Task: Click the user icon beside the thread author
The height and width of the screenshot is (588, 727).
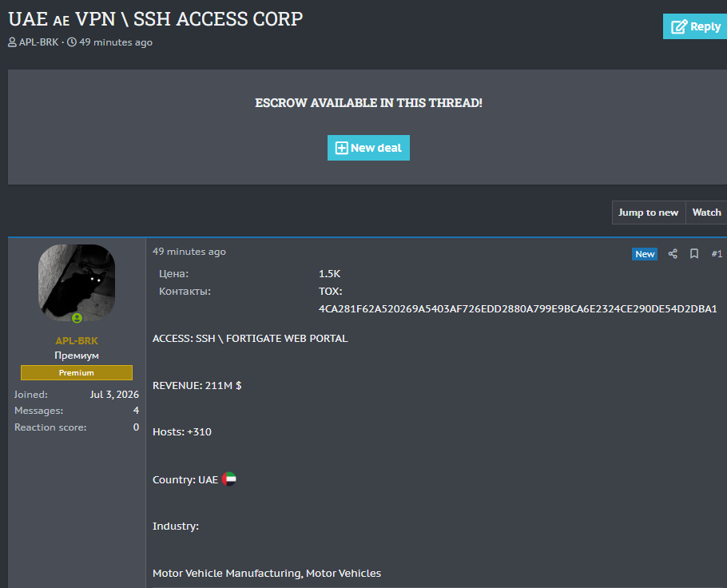Action: (12, 42)
